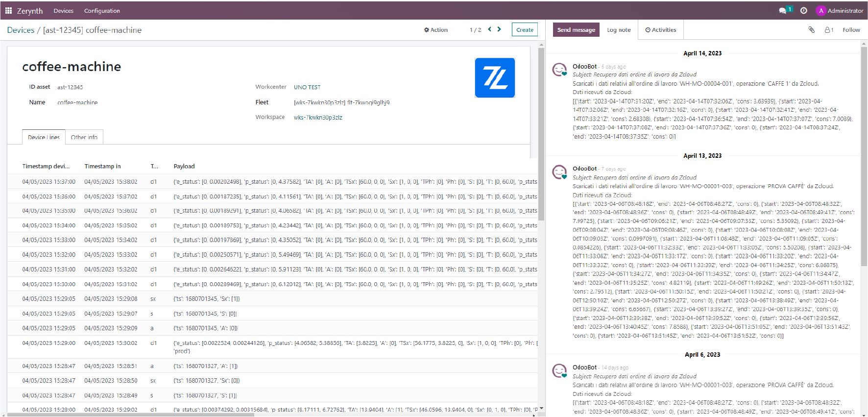Click the device form vertical scrollbar
The image size is (868, 417).
point(541,133)
